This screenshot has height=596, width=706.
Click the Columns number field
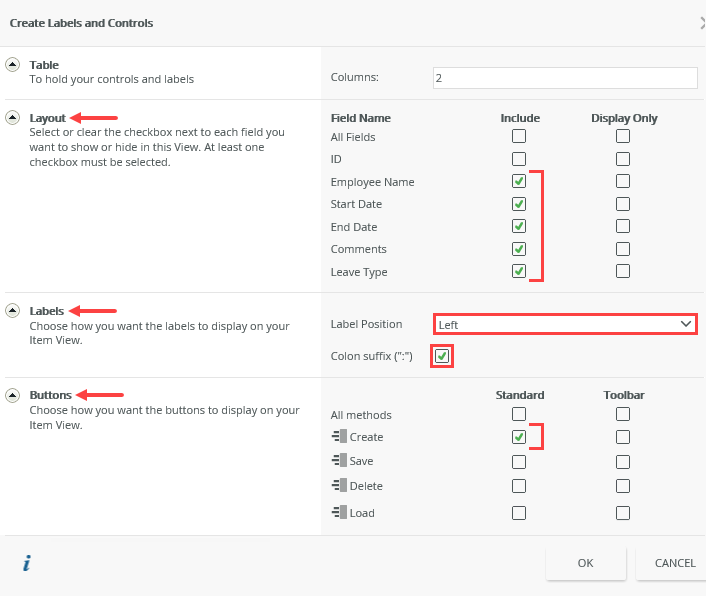(565, 78)
